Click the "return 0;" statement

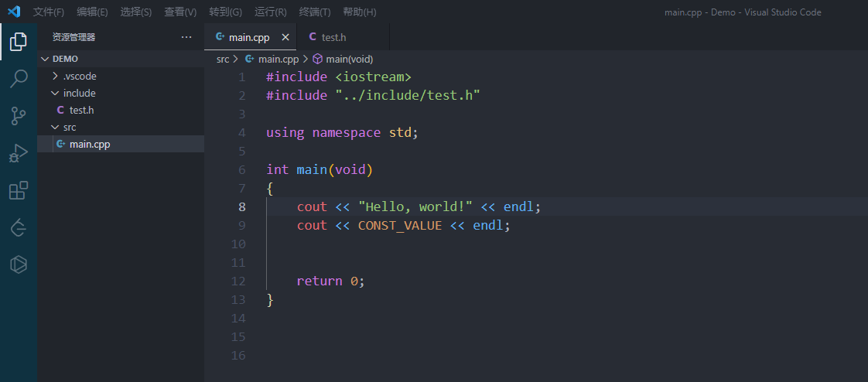tap(331, 281)
